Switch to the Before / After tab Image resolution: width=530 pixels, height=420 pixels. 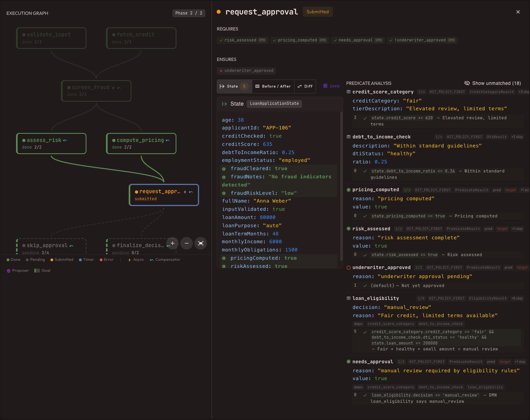click(273, 86)
